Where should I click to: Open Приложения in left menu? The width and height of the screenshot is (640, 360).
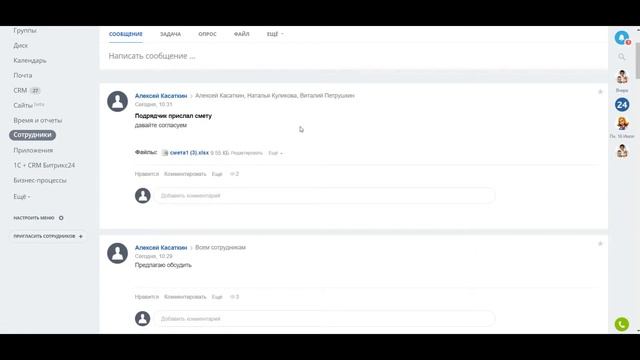[x=33, y=150]
